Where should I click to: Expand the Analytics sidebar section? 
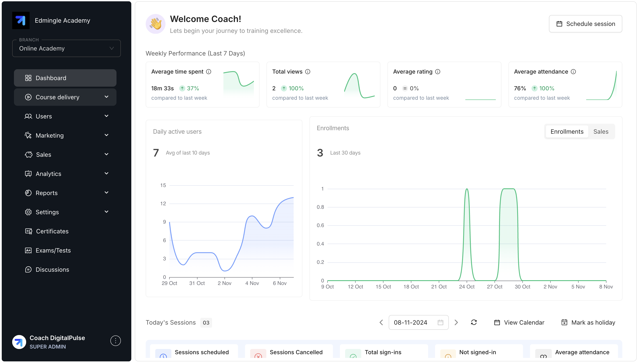(65, 174)
